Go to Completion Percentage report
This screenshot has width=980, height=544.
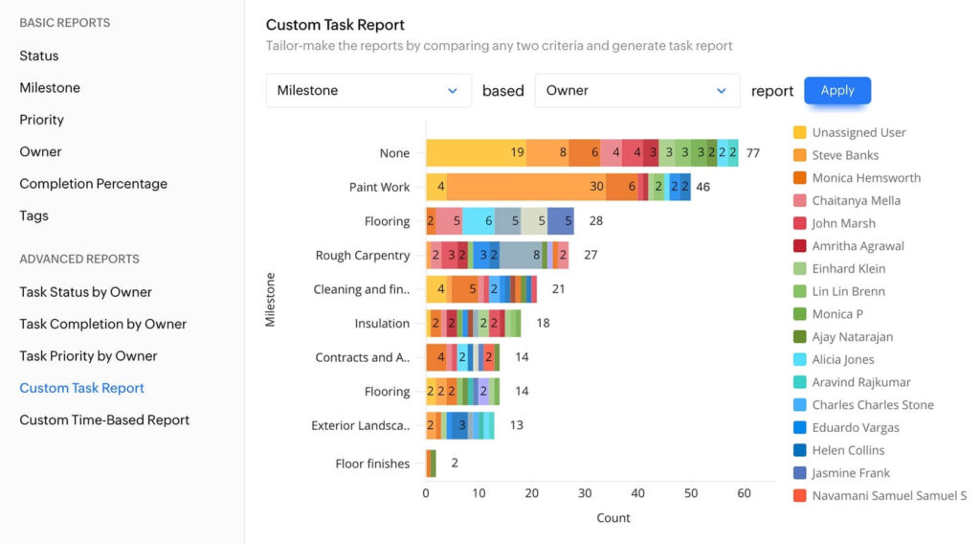(94, 184)
